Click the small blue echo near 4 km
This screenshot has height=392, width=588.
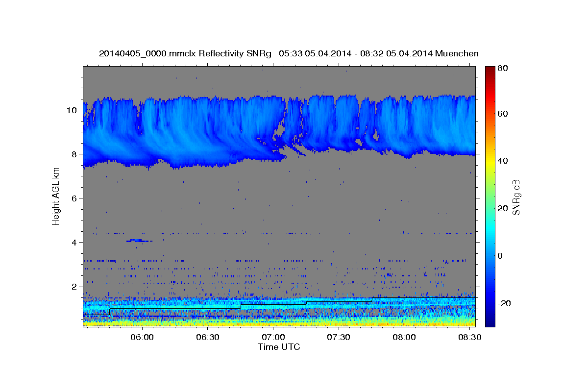tap(139, 241)
